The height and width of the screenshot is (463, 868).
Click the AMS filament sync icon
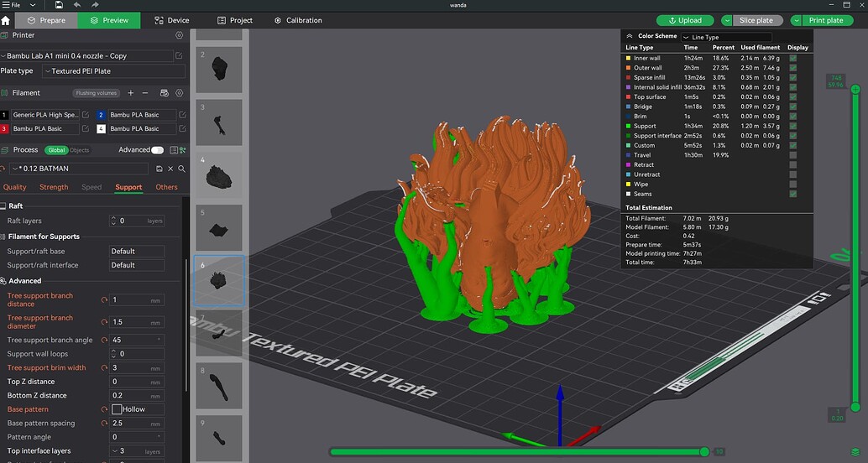(164, 93)
